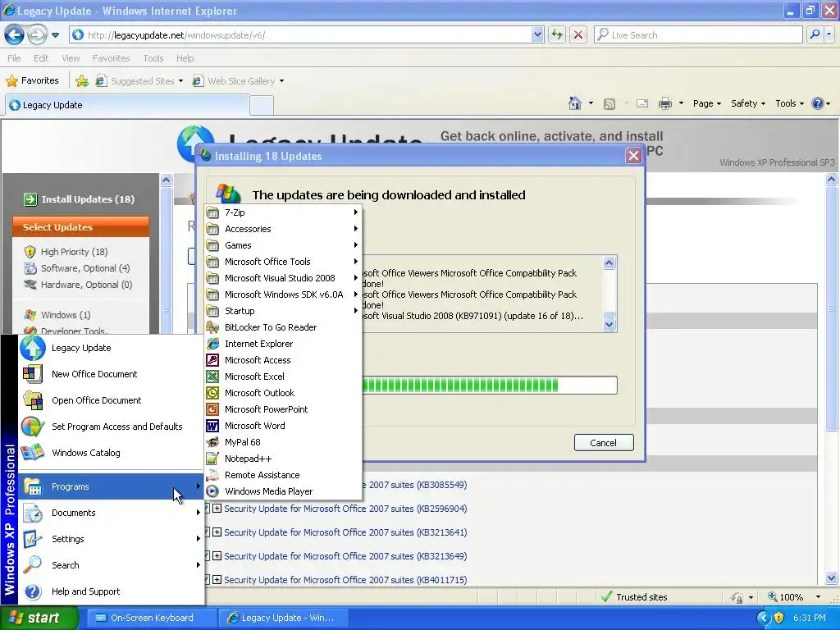Toggle checkbox for update KB3213641
Screen dimensions: 840x630
coord(206,532)
